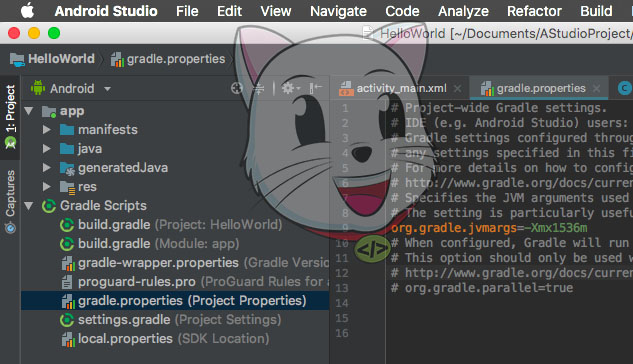Select the generatedJava folder
Image resolution: width=633 pixels, height=364 pixels.
tap(123, 167)
